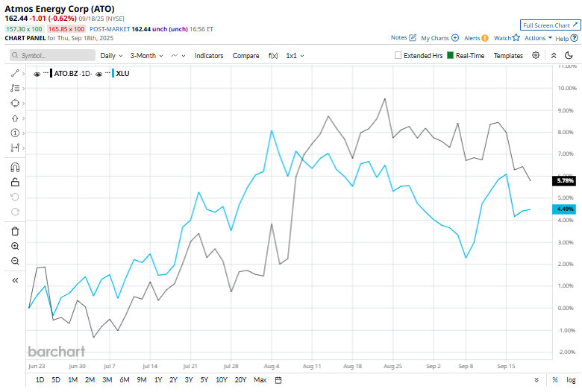Enable the Extended Hrs checkbox
The height and width of the screenshot is (392, 582).
tap(398, 55)
